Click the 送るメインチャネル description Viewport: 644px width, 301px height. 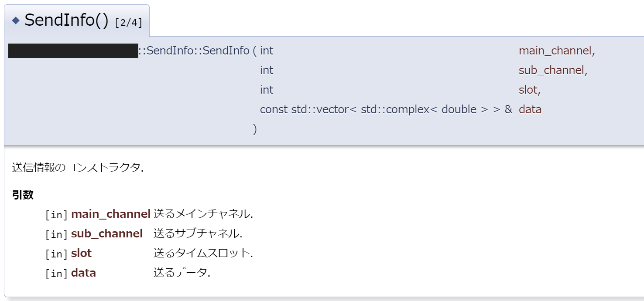click(203, 214)
